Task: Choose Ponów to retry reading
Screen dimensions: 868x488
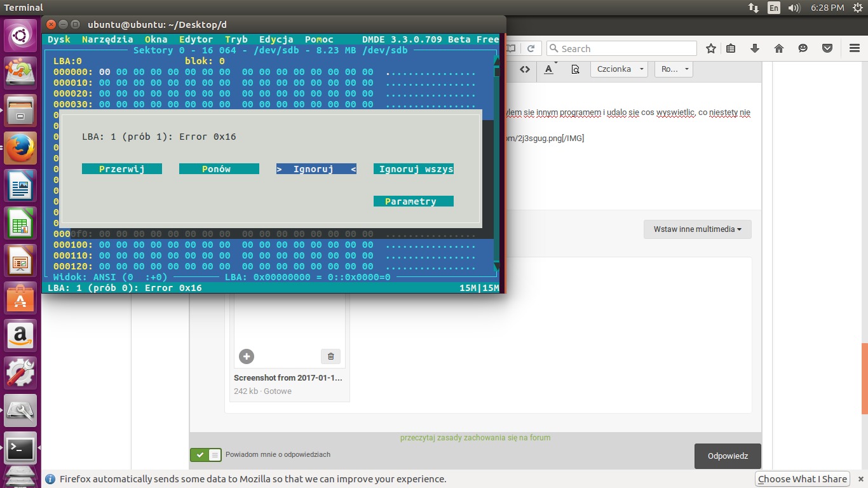Action: coord(219,169)
